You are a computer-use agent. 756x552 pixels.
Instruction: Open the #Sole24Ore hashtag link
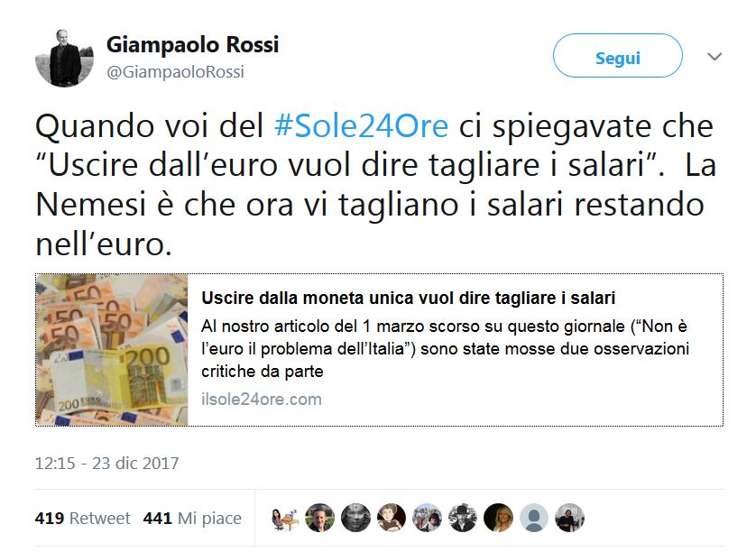coord(361,126)
